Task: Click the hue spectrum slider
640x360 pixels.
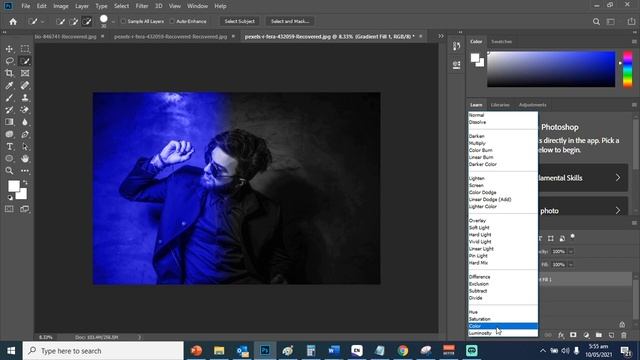Action: (x=628, y=69)
